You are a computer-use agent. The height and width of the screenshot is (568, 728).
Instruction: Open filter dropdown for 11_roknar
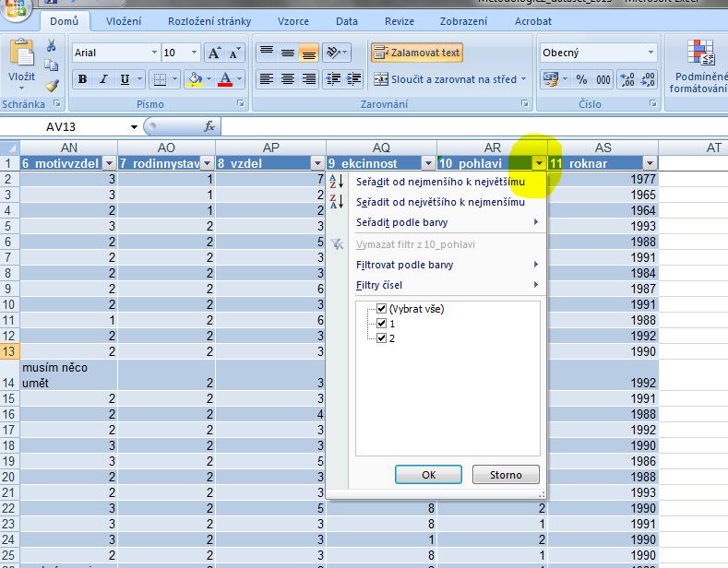click(x=650, y=163)
